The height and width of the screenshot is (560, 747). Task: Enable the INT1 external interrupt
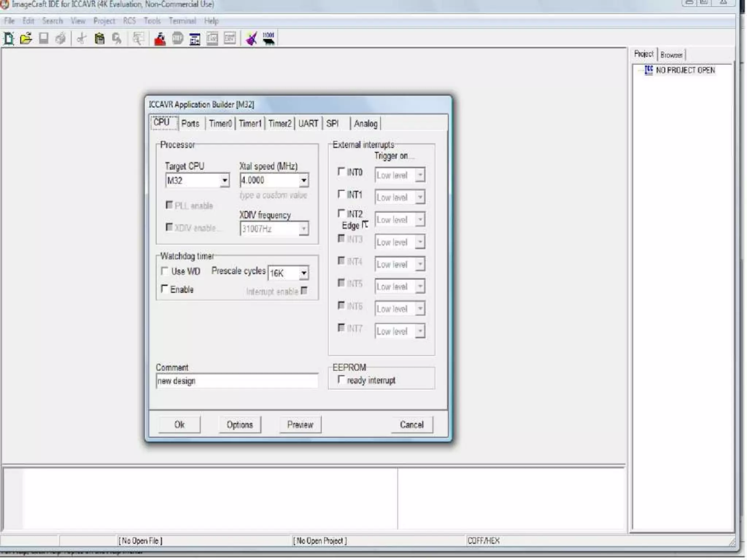coord(341,194)
